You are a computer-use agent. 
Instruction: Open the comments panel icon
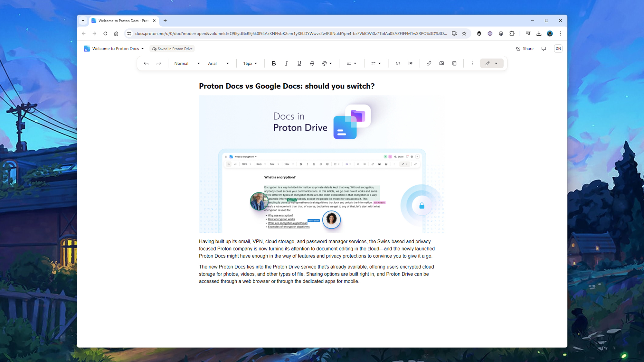point(544,49)
